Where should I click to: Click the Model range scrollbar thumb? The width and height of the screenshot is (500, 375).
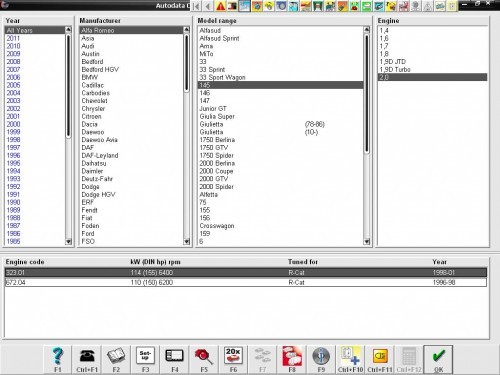click(367, 94)
